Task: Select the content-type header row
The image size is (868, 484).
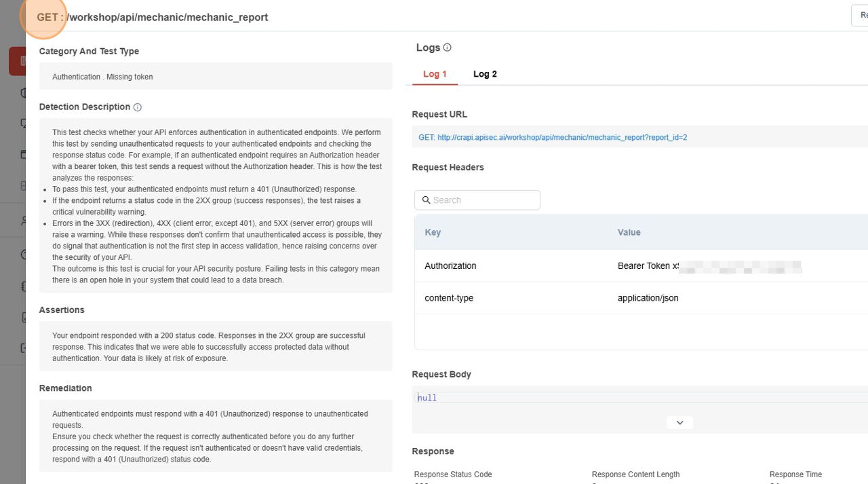Action: 449,298
